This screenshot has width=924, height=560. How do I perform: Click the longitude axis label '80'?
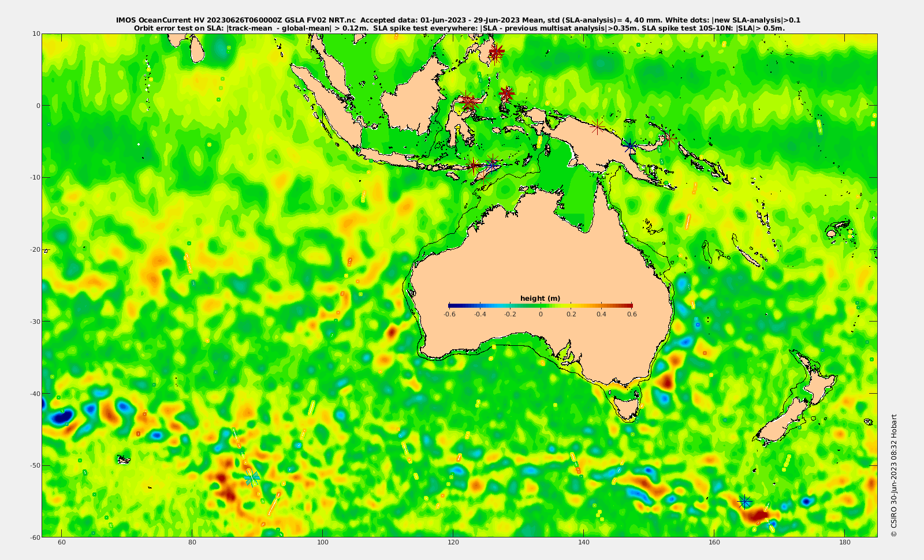192,543
